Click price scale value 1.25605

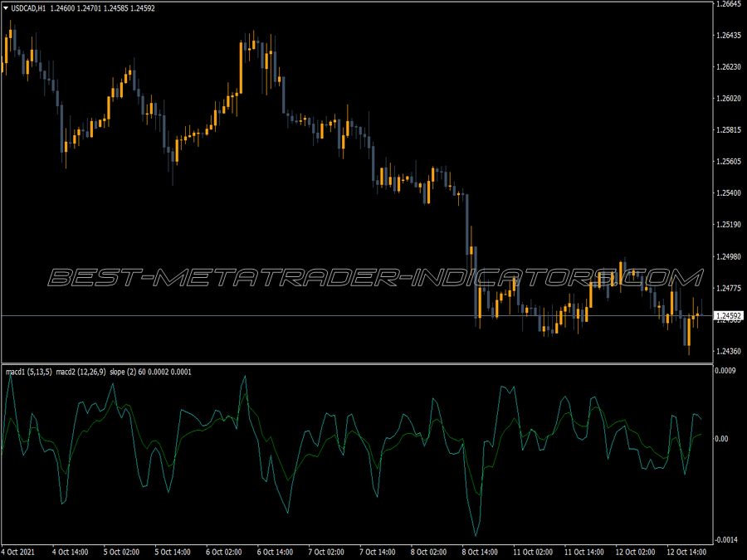point(729,162)
